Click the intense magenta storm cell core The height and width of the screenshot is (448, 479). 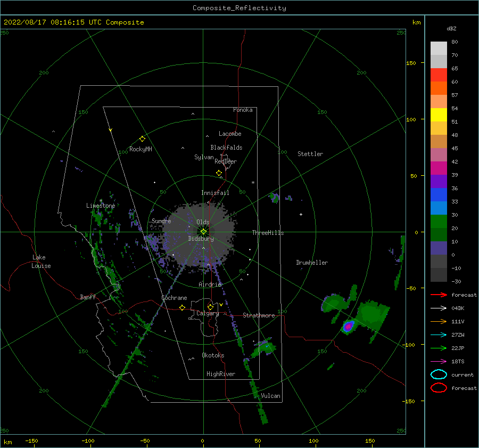tap(348, 327)
